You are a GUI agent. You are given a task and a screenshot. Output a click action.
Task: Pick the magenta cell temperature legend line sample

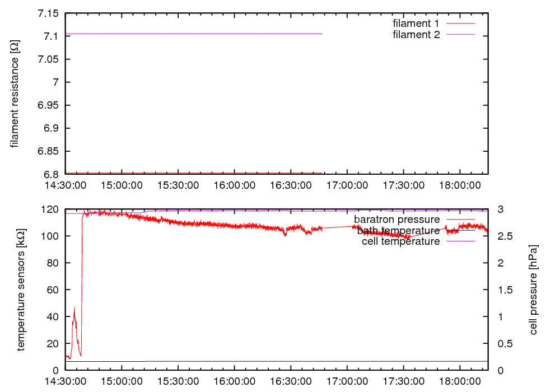pyautogui.click(x=460, y=241)
